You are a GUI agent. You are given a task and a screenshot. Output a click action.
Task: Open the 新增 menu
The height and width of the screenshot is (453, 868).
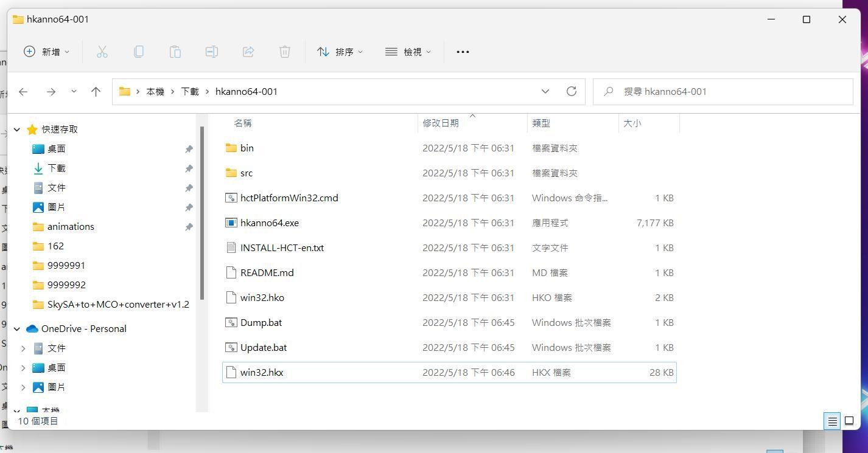coord(46,52)
